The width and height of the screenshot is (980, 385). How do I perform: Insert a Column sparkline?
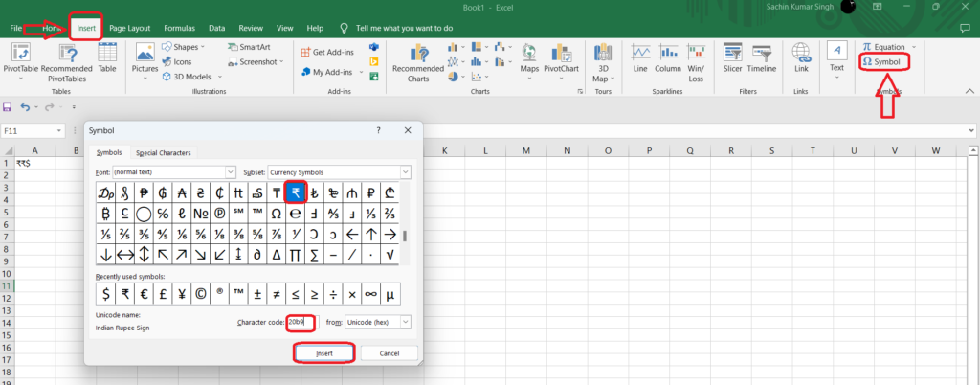click(x=668, y=57)
